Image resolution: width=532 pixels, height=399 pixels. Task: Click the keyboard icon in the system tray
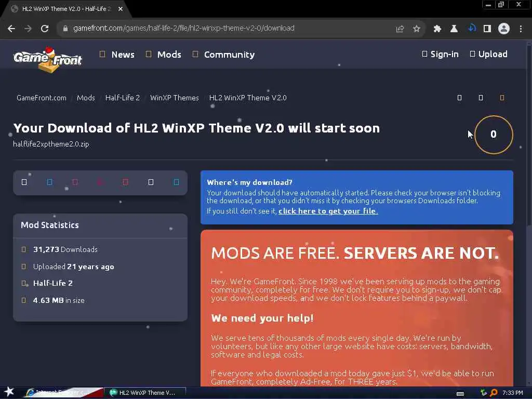[460, 393]
